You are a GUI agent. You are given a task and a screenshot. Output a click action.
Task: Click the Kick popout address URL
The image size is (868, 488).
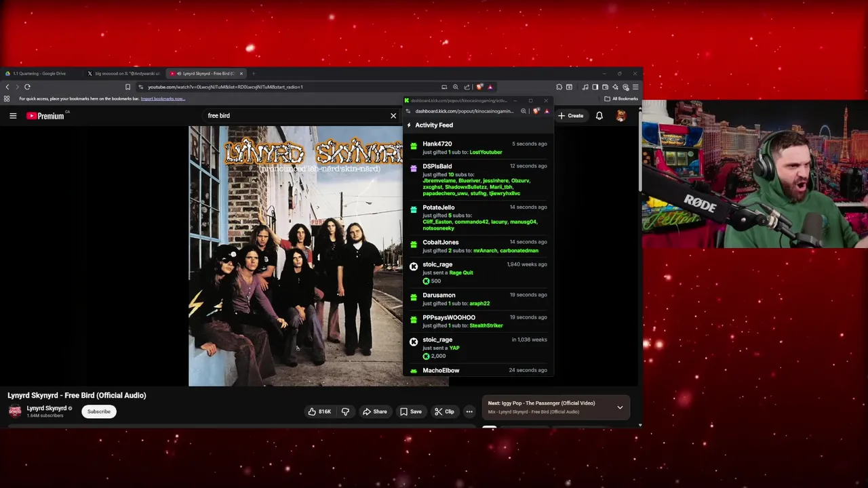(x=465, y=111)
